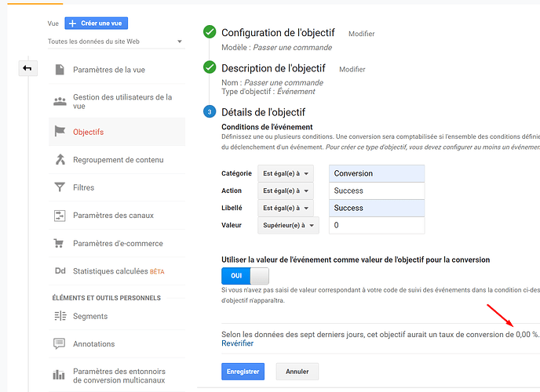Image resolution: width=540 pixels, height=392 pixels.
Task: Open Paramètres de la vue page icon
Action: (60, 70)
